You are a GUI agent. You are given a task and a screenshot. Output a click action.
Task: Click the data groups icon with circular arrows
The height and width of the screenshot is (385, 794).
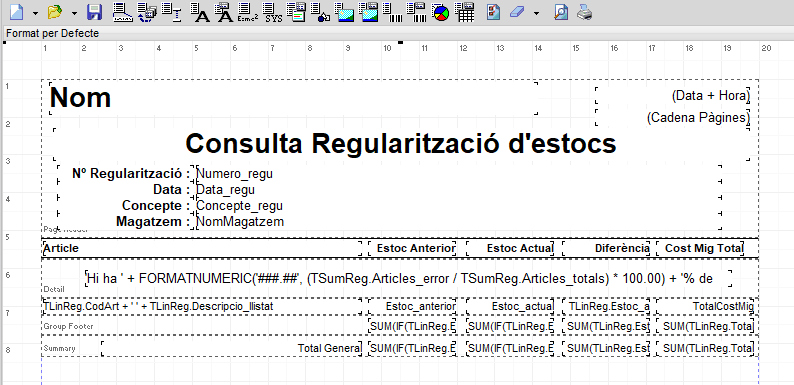(x=147, y=12)
